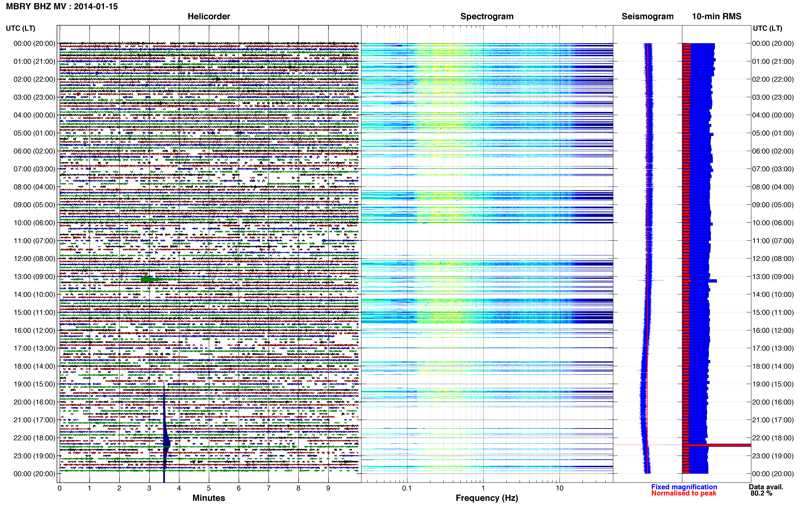Image resolution: width=812 pixels, height=508 pixels.
Task: Click the long red peak bar in the RMS panel
Action: (x=716, y=445)
